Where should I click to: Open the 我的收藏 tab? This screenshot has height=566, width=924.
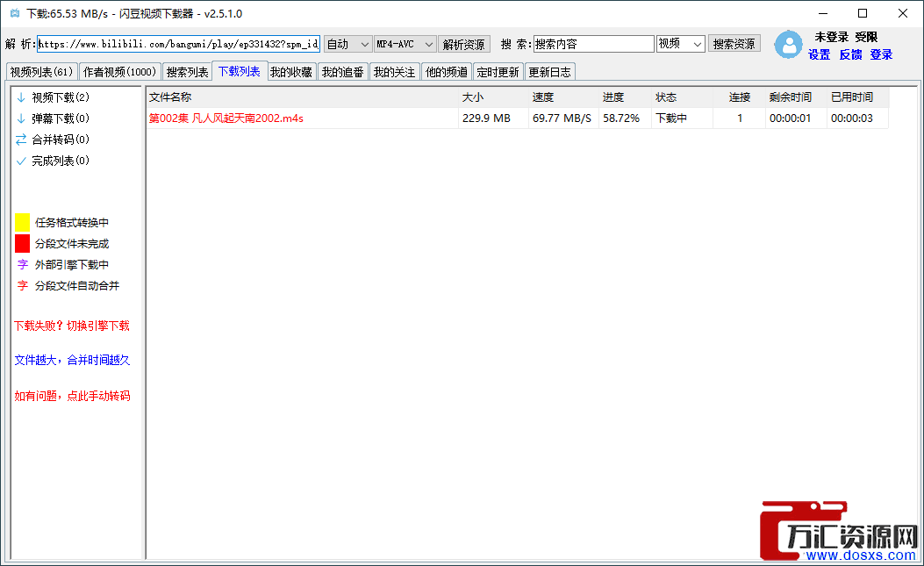[291, 72]
